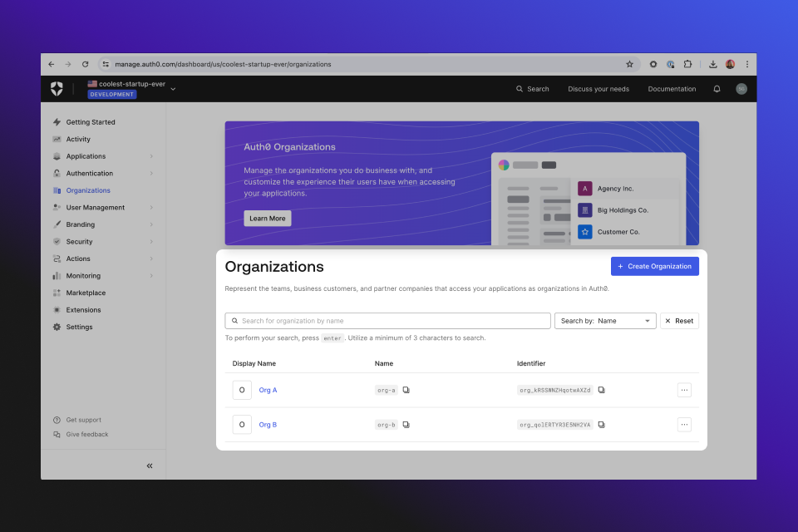Click the DEVELOPMENT environment badge
Viewport: 798px width, 532px height.
[112, 94]
